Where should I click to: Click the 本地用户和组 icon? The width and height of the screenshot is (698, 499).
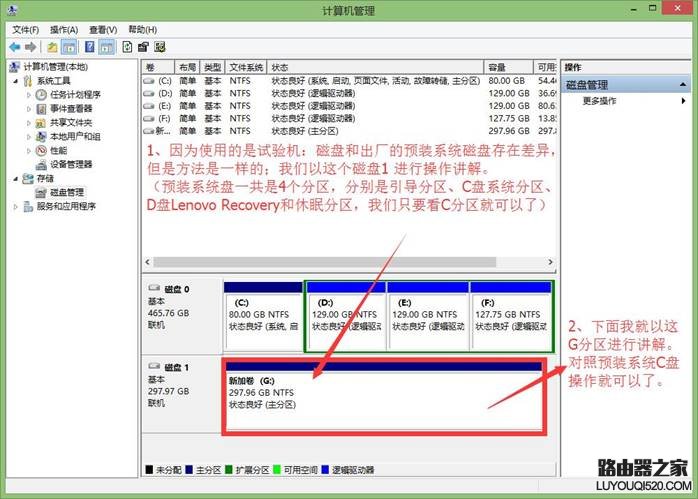[41, 136]
